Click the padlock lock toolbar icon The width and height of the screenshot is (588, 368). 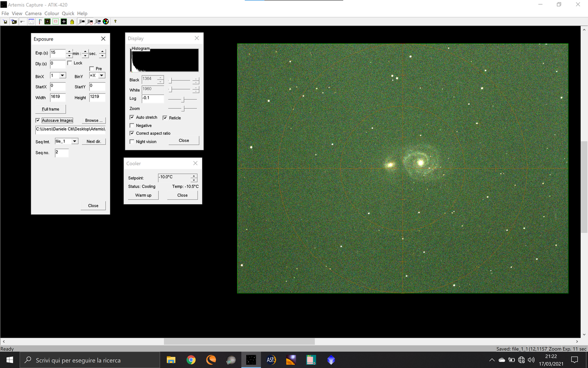[x=72, y=21]
